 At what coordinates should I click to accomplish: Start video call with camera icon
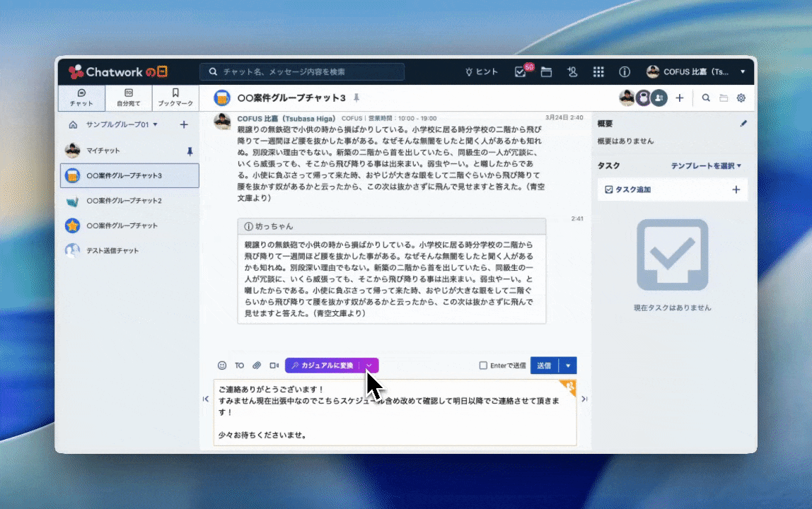(x=274, y=365)
